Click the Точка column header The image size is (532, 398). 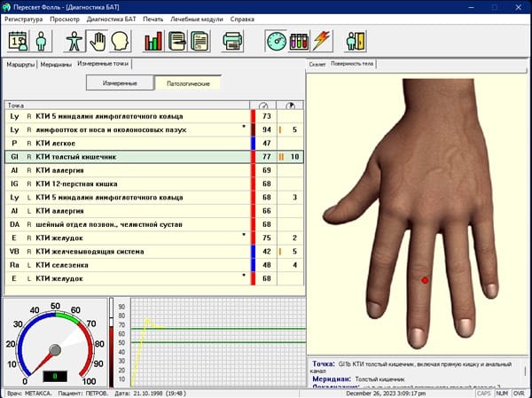pos(124,105)
